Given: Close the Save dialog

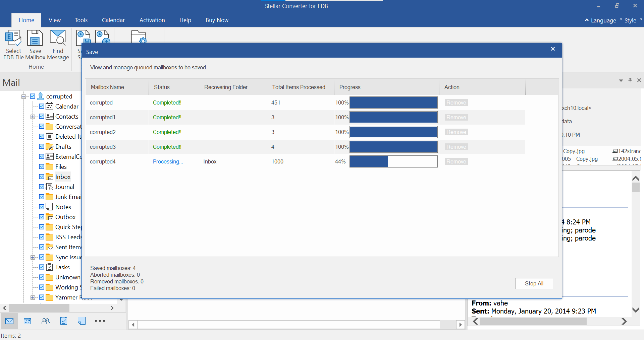Looking at the screenshot, I should coord(553,49).
